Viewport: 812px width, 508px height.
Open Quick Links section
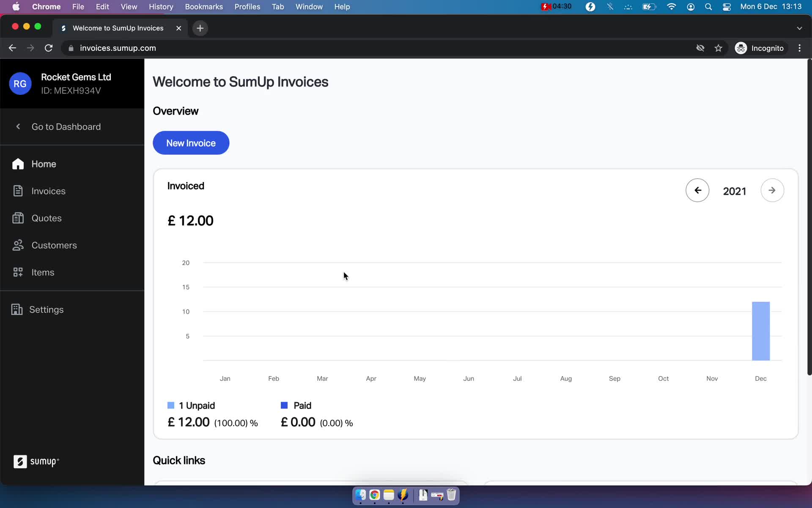[179, 460]
